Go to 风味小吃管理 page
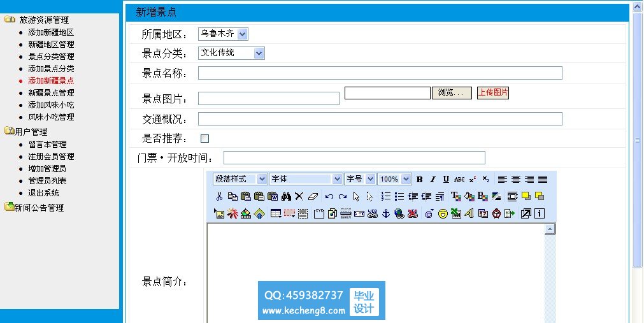Screen dimensions: 644x323 pyautogui.click(x=51, y=117)
